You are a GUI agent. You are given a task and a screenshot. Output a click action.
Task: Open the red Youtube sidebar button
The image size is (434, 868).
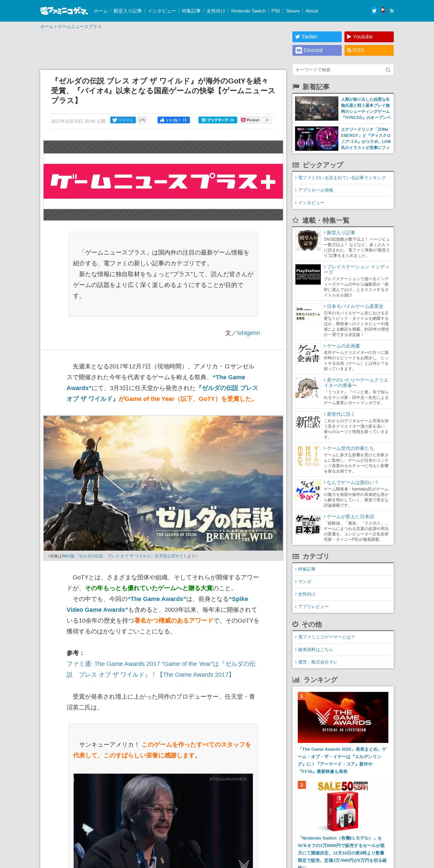click(x=369, y=37)
